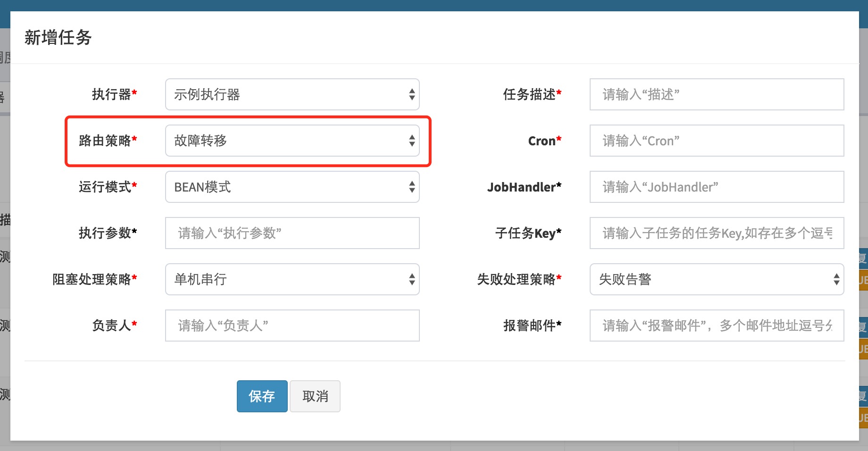Click the 报警邮件 label
The image size is (868, 451).
pyautogui.click(x=532, y=326)
